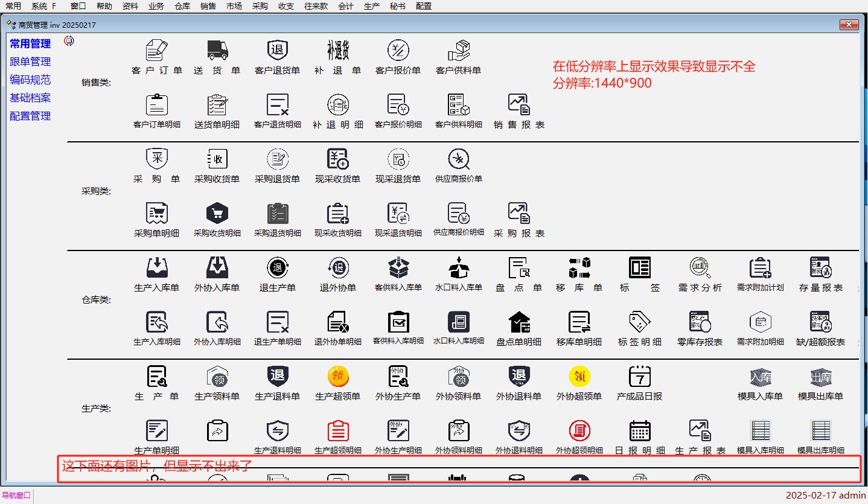The width and height of the screenshot is (868, 504).
Task: Open the 客户退货单 return icon
Action: [278, 51]
